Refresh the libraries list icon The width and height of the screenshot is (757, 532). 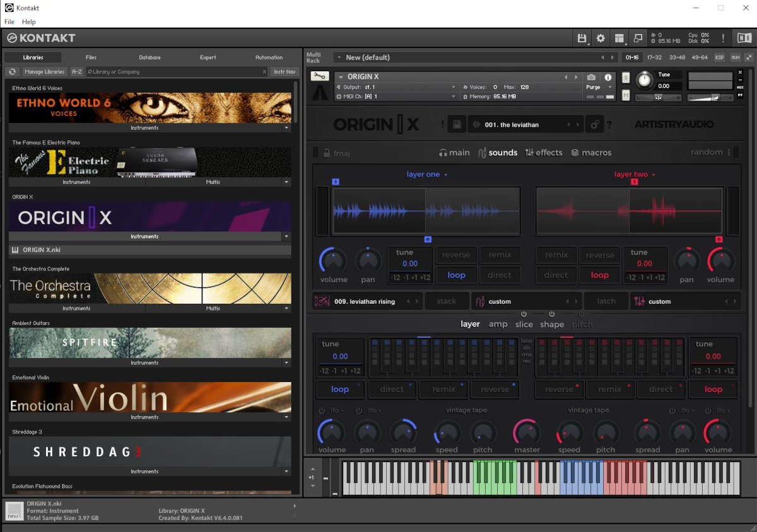12,72
